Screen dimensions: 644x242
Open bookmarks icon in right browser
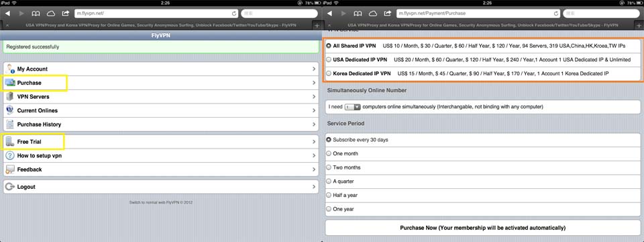tap(358, 13)
